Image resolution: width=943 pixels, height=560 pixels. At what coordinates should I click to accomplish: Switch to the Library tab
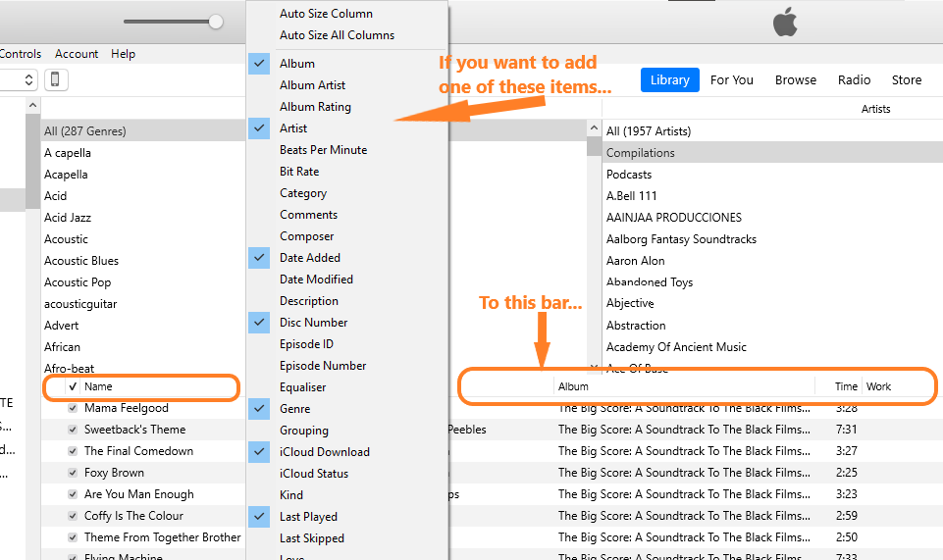pyautogui.click(x=670, y=79)
